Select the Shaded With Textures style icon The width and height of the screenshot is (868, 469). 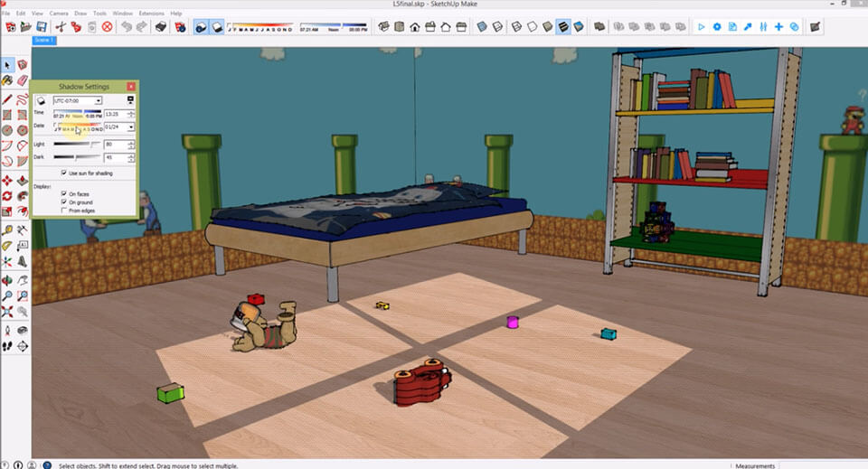point(563,27)
